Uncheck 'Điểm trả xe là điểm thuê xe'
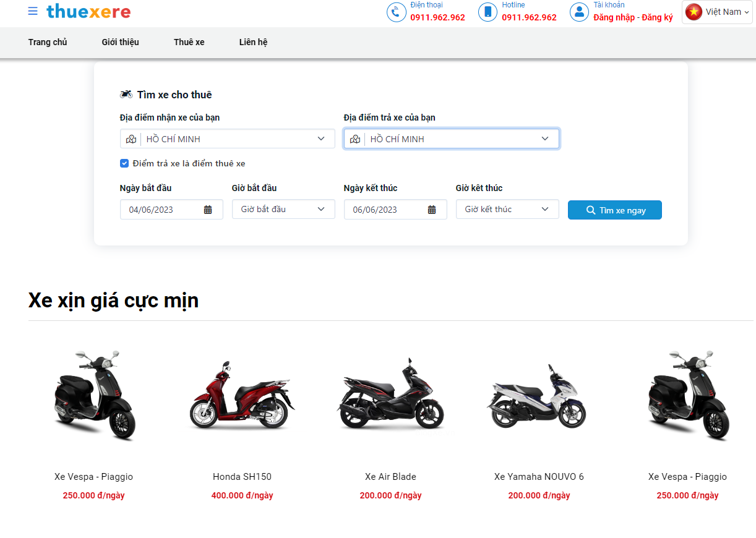The image size is (756, 538). coord(124,164)
